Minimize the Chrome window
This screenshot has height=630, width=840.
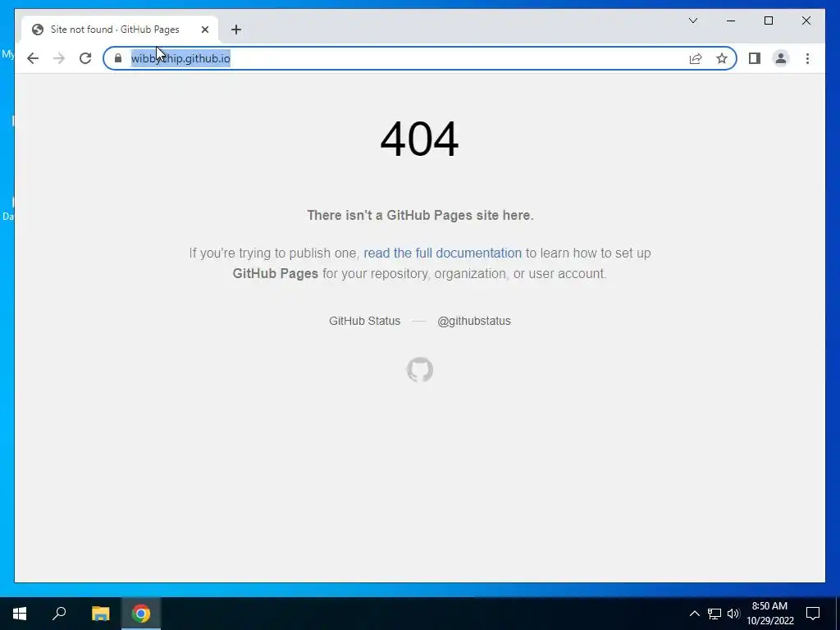click(x=731, y=21)
